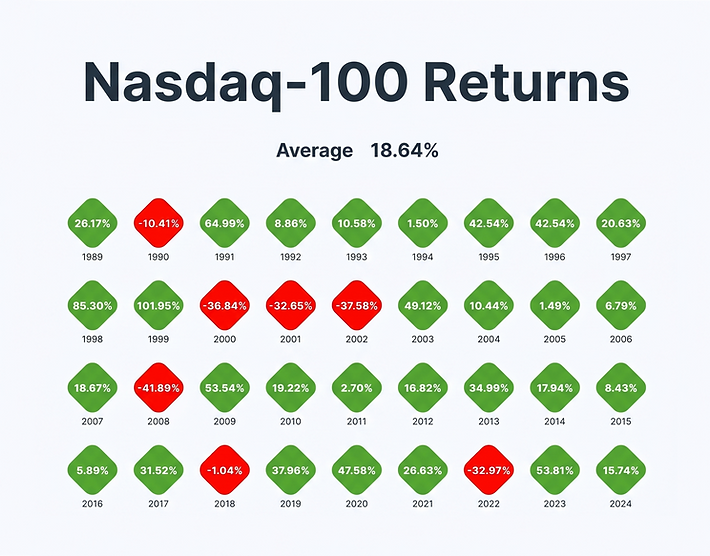
Task: Click the 2008 red badge showing -41.89%
Action: (x=158, y=388)
